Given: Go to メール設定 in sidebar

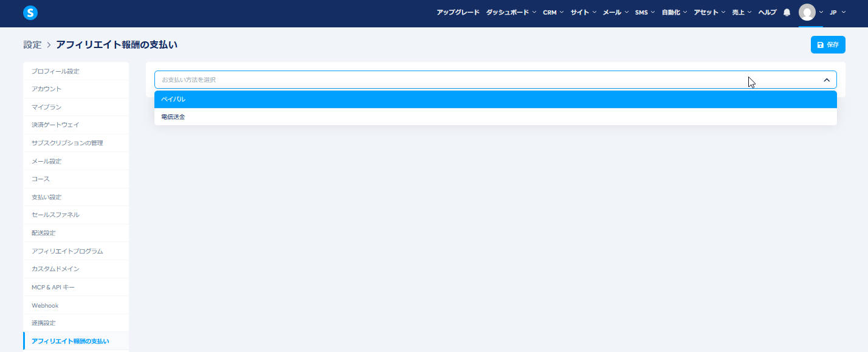Looking at the screenshot, I should click(76, 161).
